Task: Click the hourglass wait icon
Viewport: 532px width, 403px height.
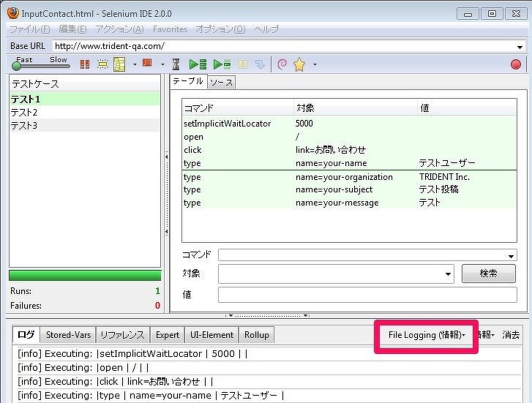Action: click(176, 64)
